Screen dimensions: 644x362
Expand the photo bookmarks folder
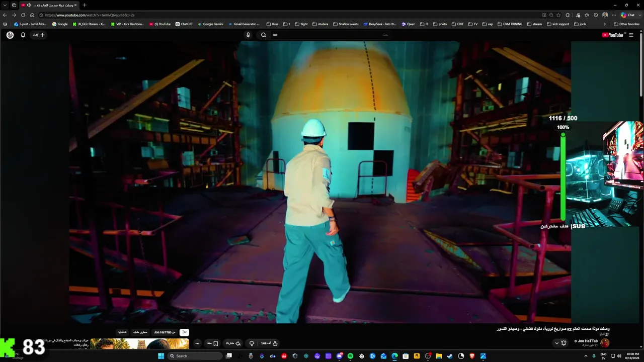440,24
